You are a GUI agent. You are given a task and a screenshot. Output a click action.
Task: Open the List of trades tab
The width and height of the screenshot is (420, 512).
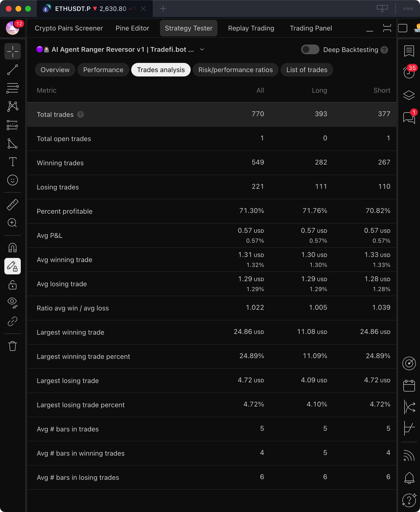coord(306,70)
